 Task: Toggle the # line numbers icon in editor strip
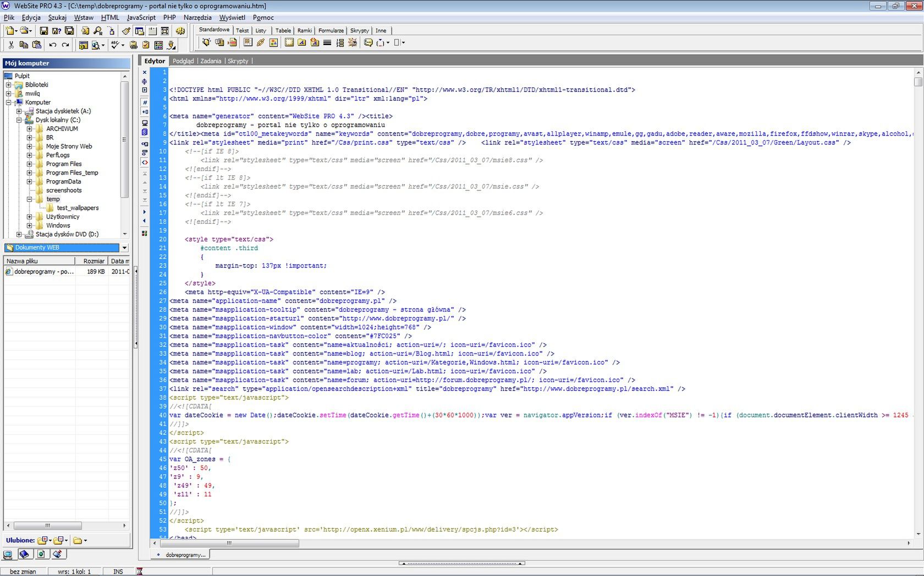[145, 102]
